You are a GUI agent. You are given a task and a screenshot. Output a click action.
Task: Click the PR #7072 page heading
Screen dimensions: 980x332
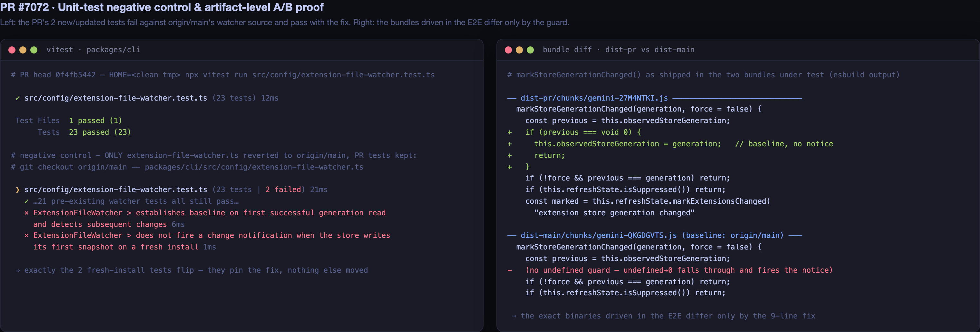[162, 7]
